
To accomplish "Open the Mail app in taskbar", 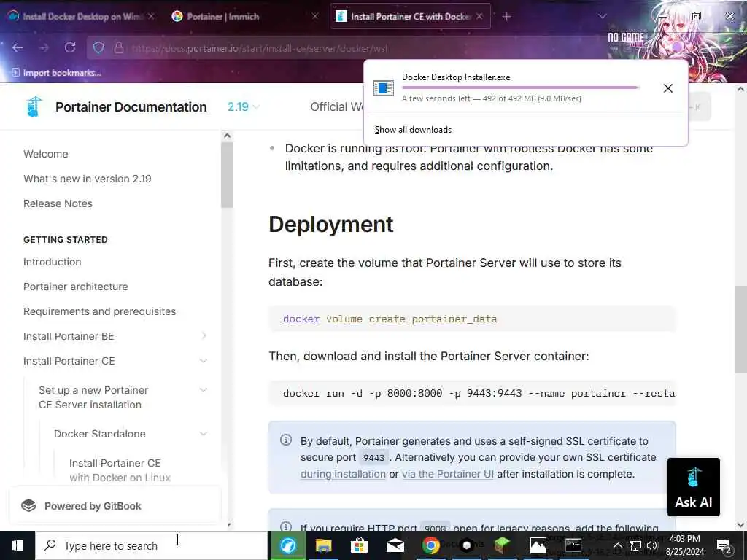I will coord(395,545).
